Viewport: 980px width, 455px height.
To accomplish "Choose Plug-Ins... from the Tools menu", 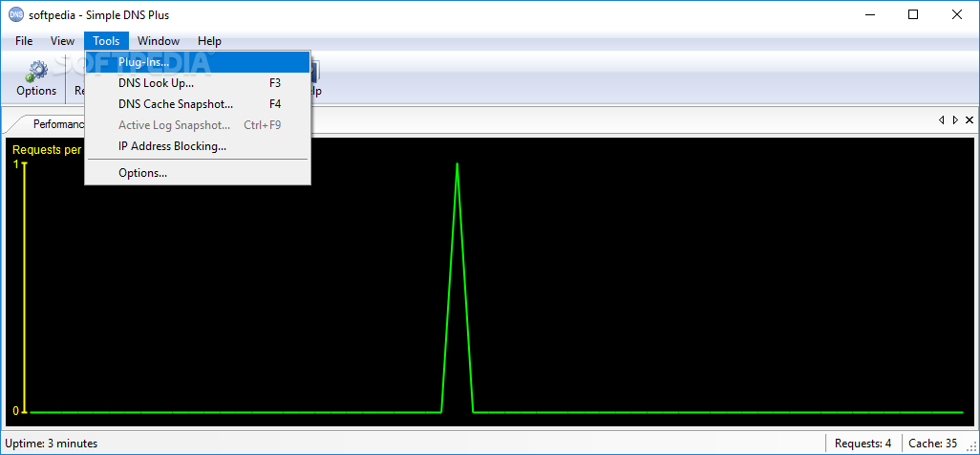I will (x=198, y=62).
